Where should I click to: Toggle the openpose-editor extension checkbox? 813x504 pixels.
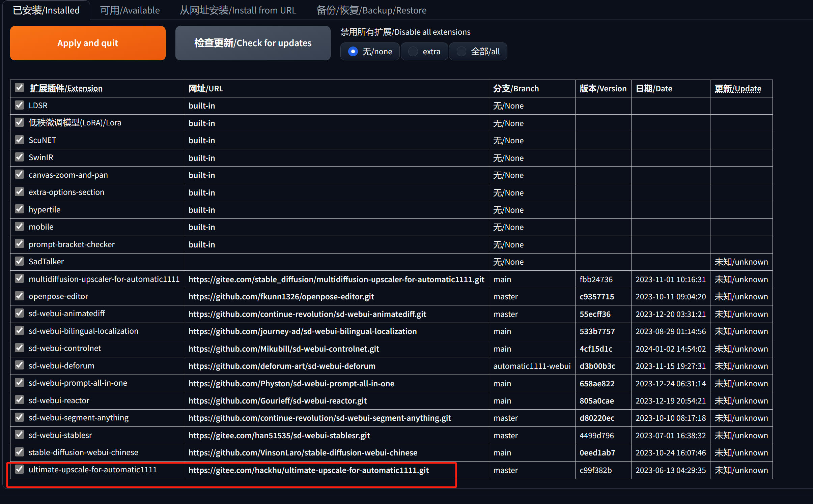[20, 296]
